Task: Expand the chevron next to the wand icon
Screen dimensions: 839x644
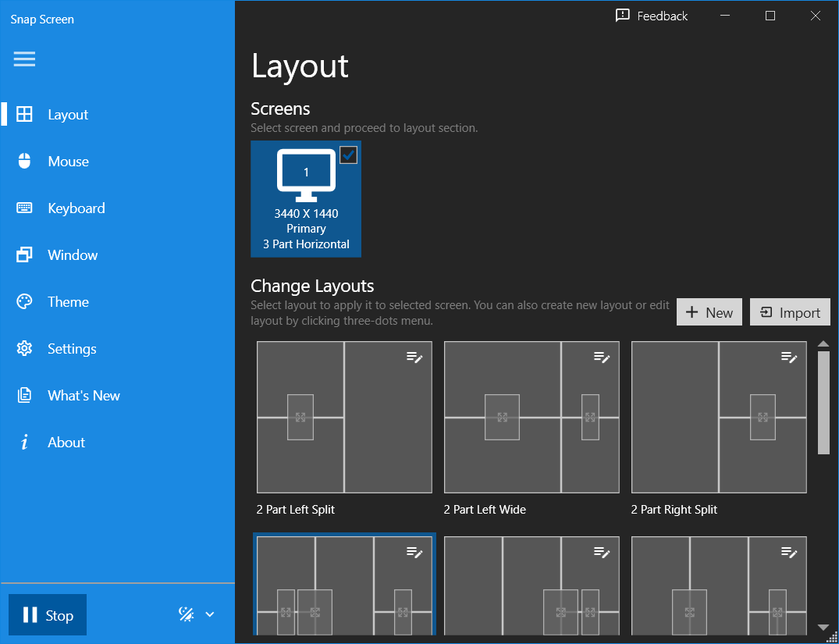Action: pyautogui.click(x=210, y=615)
